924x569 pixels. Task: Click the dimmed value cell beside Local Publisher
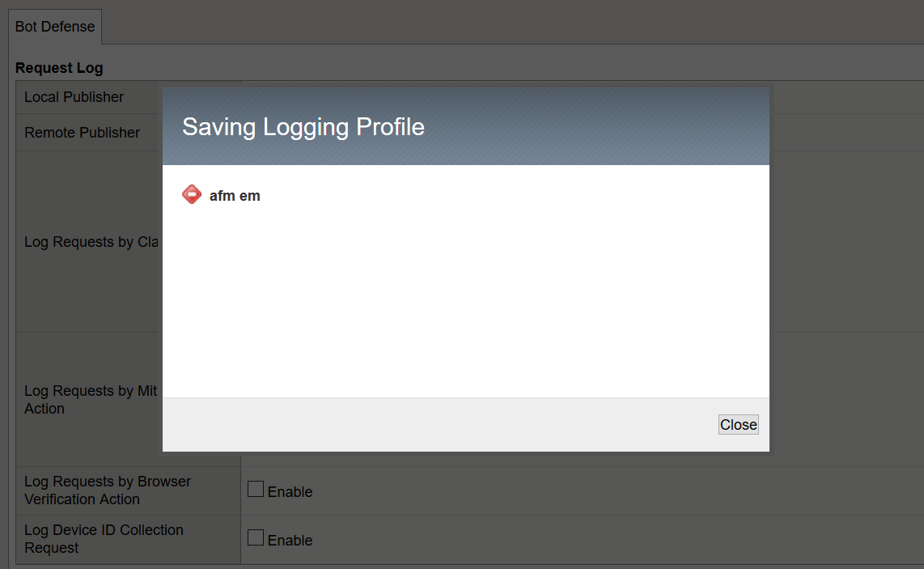(x=841, y=97)
